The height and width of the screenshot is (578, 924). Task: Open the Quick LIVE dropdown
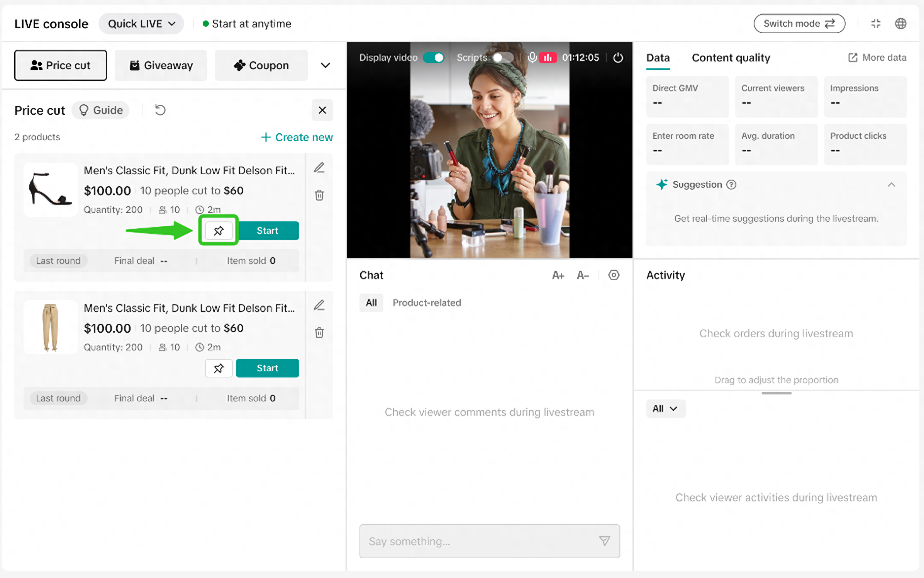[x=141, y=24]
